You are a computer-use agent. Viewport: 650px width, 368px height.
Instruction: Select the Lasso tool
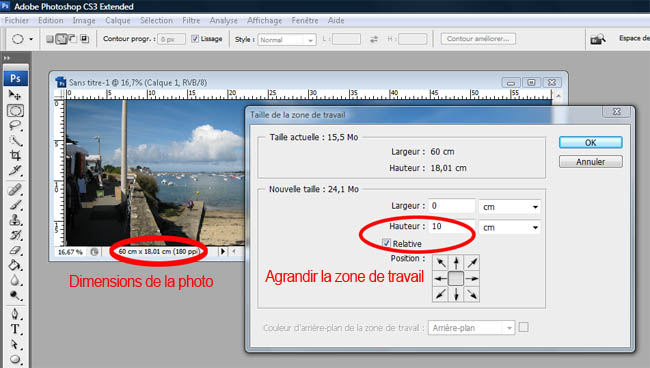click(x=15, y=126)
